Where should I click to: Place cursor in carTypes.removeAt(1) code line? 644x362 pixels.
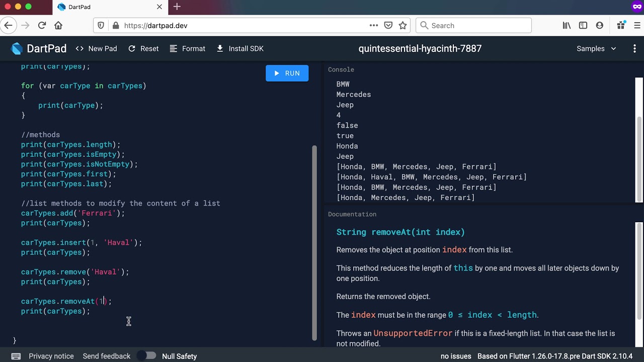pos(66,301)
